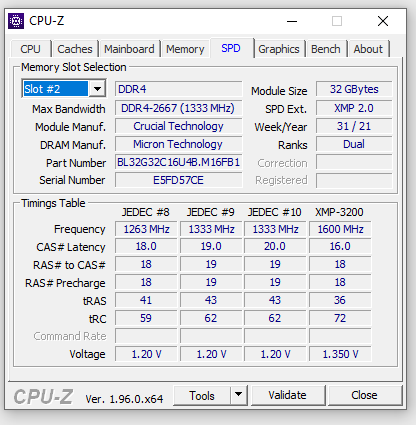
Task: Click the Close button
Action: click(x=364, y=395)
